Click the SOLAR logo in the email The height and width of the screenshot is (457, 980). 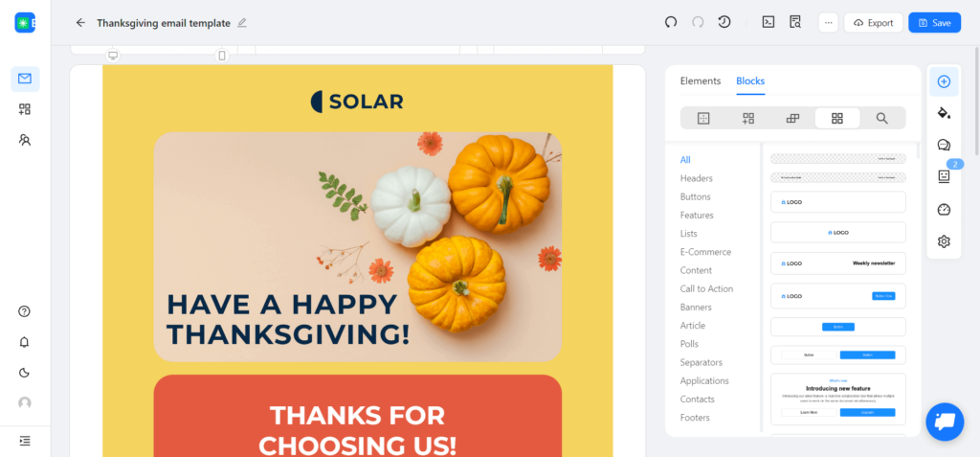pos(357,102)
